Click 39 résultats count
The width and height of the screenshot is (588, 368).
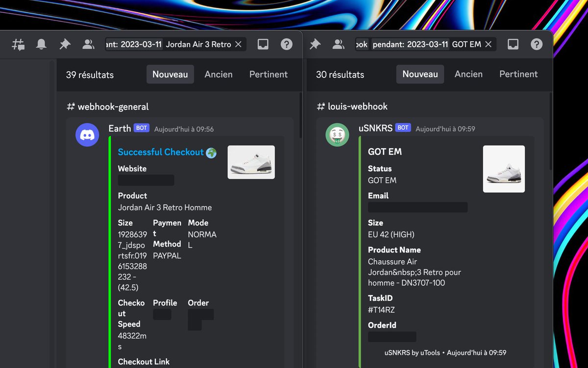[x=90, y=75]
